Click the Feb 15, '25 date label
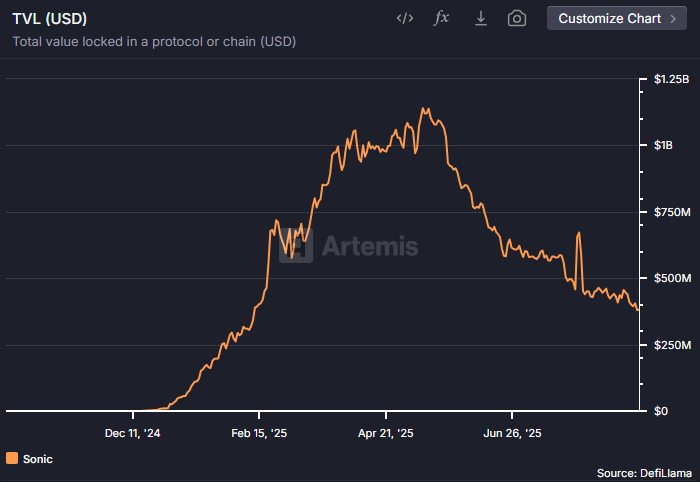700x482 pixels. click(x=259, y=433)
